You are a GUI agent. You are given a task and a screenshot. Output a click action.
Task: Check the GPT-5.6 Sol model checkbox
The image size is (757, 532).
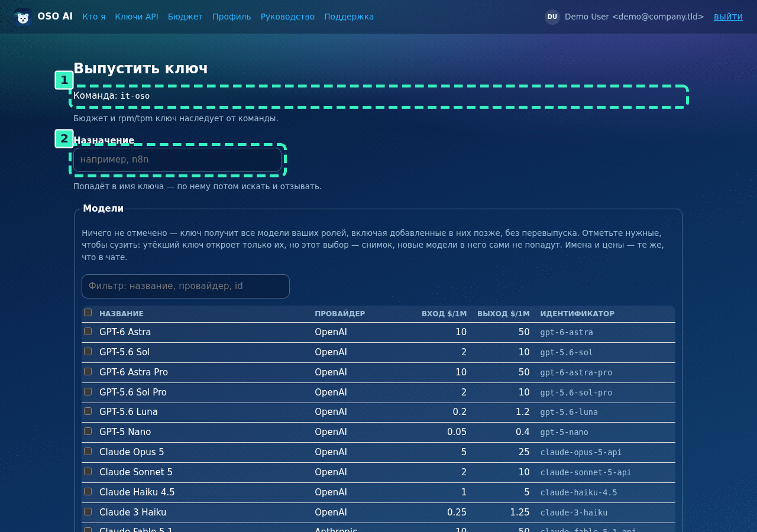(x=88, y=352)
